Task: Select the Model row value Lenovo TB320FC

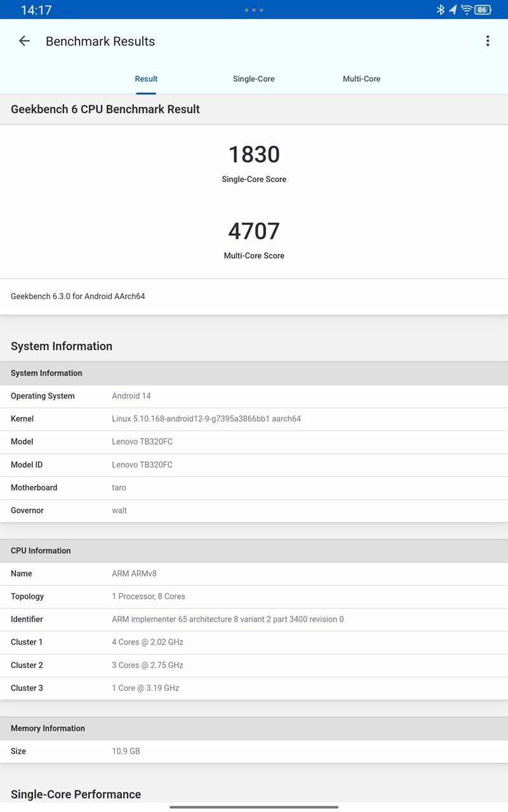Action: pyautogui.click(x=142, y=442)
